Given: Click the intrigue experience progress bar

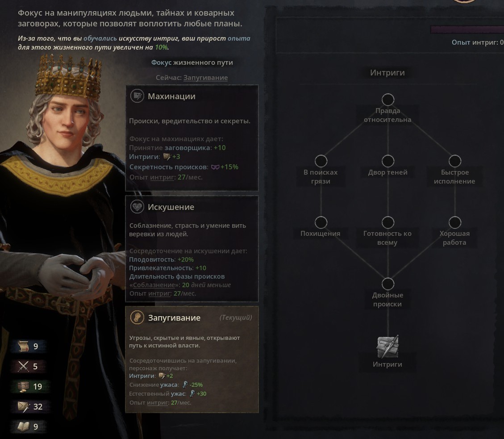Looking at the screenshot, I should coord(467,29).
